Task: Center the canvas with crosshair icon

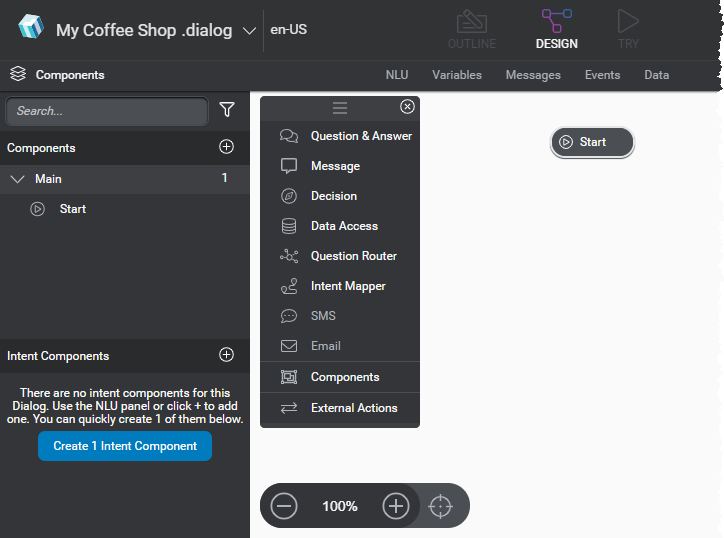Action: (x=440, y=506)
